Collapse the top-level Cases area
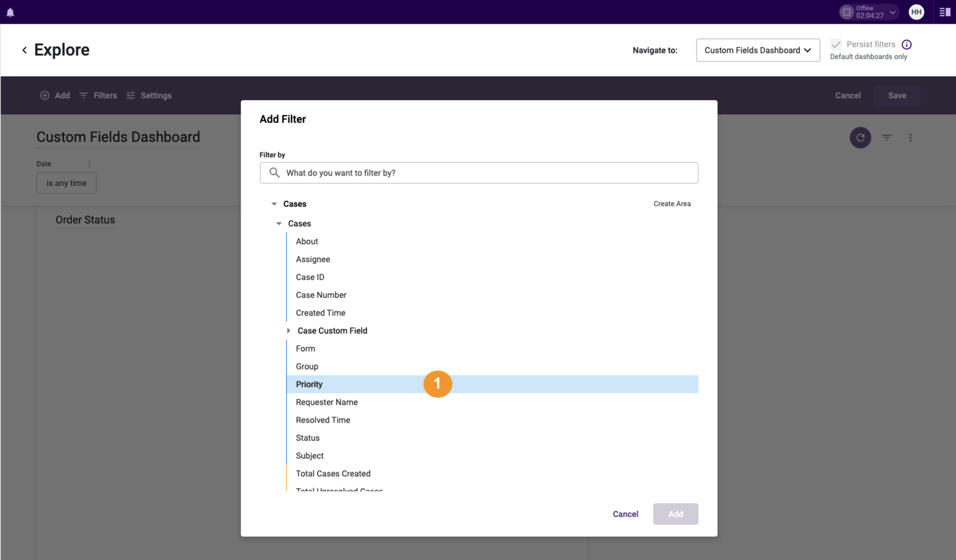956x560 pixels. point(274,204)
